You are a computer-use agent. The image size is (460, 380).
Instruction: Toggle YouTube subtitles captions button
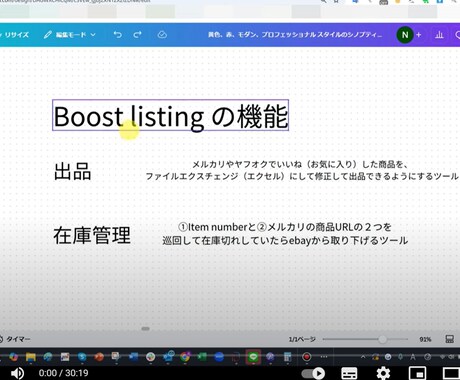349,373
